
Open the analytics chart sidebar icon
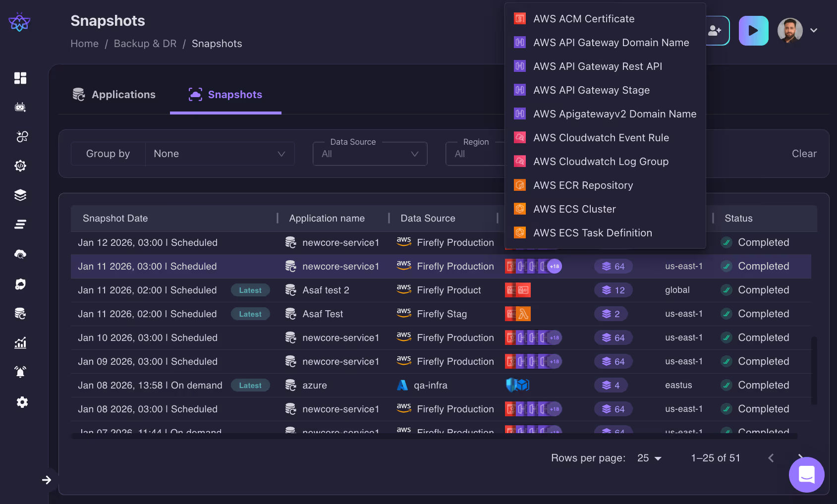20,342
